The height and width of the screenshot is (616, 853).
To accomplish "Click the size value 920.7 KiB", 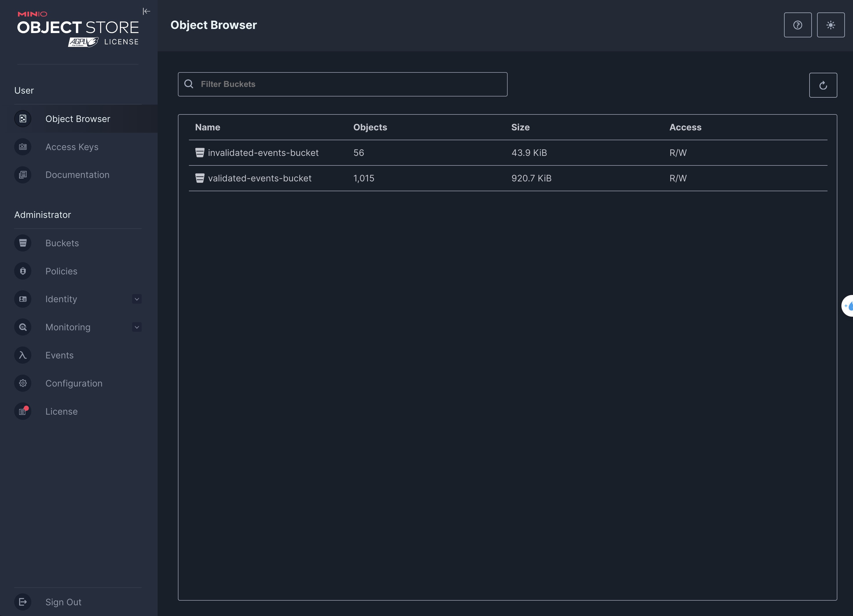I will pyautogui.click(x=531, y=178).
